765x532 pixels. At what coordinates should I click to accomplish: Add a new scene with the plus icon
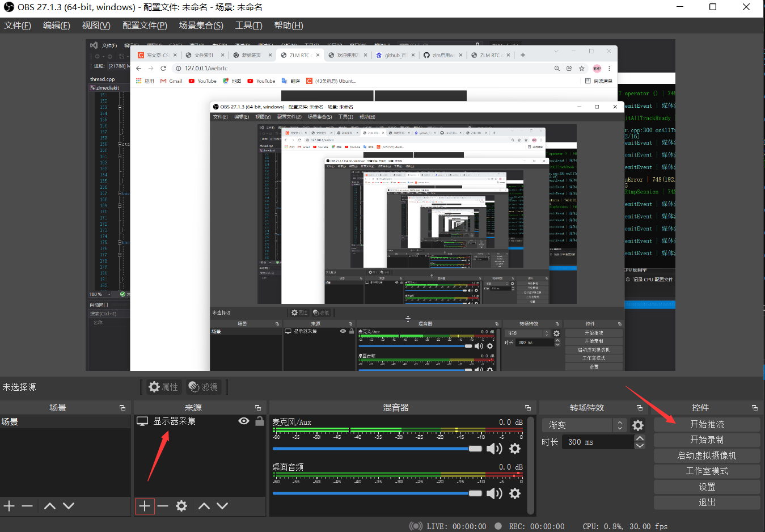pyautogui.click(x=9, y=506)
